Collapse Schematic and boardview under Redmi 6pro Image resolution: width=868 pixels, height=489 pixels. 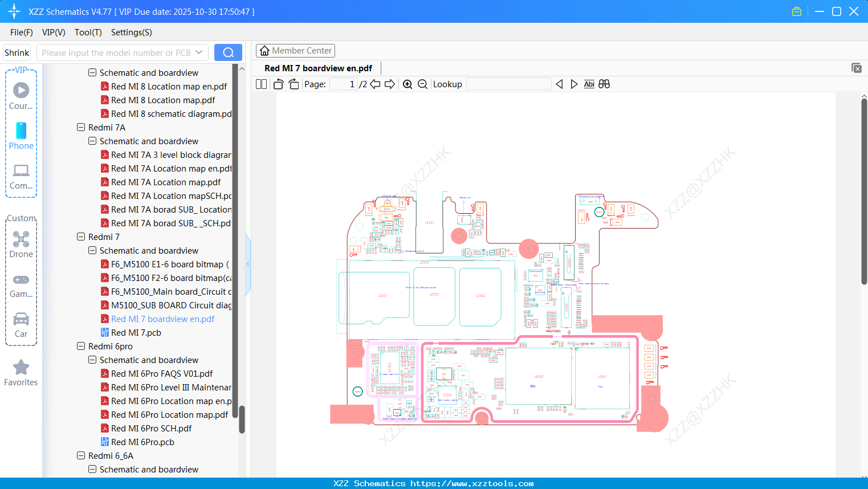[92, 360]
